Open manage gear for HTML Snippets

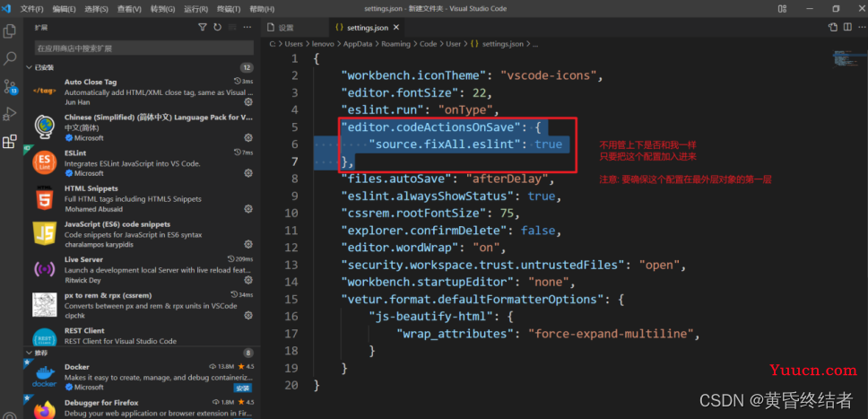248,209
